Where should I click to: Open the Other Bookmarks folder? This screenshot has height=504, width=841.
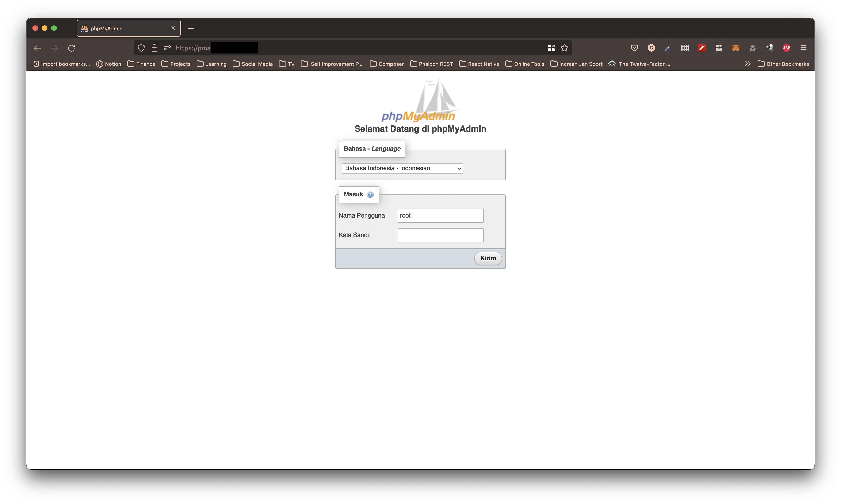(783, 64)
